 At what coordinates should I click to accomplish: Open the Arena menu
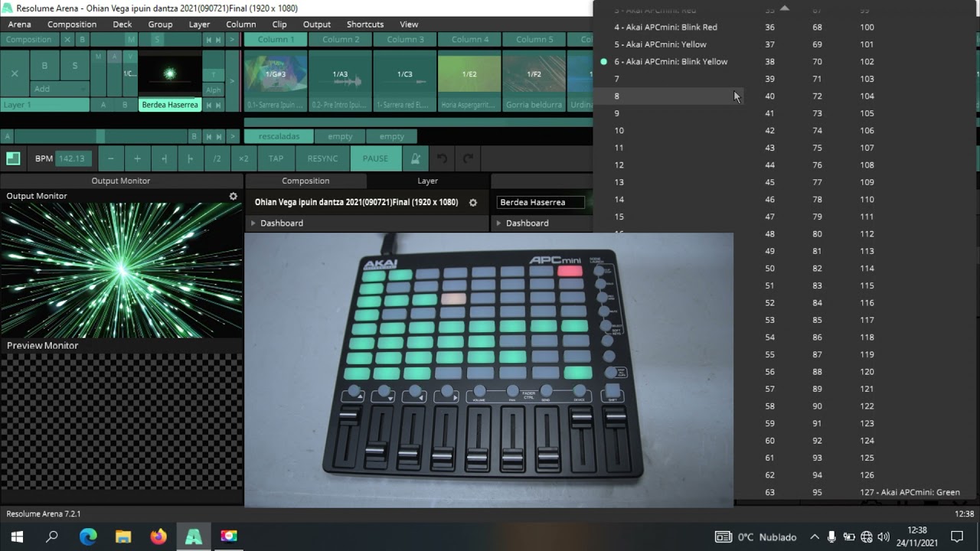(19, 24)
